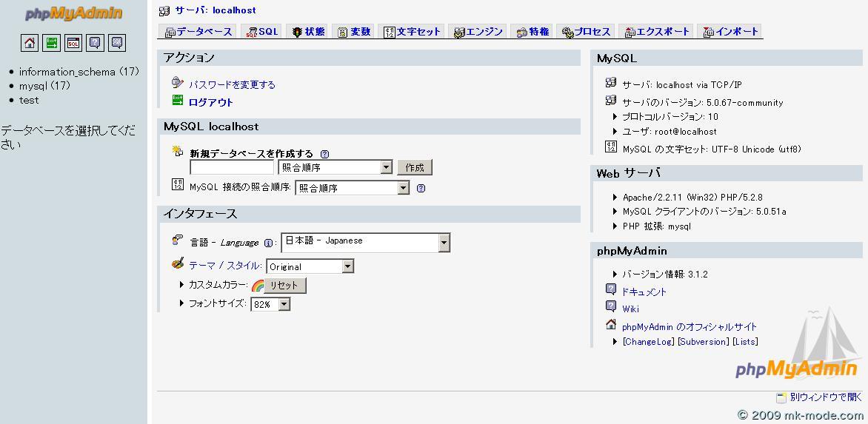Open the エクスポート tab

pyautogui.click(x=657, y=32)
